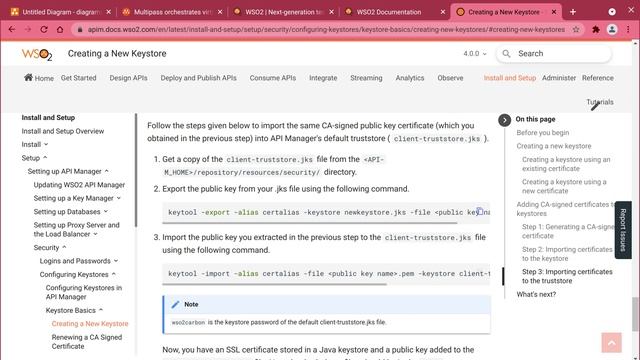Open Reference nav item
640x360 pixels.
pyautogui.click(x=598, y=78)
